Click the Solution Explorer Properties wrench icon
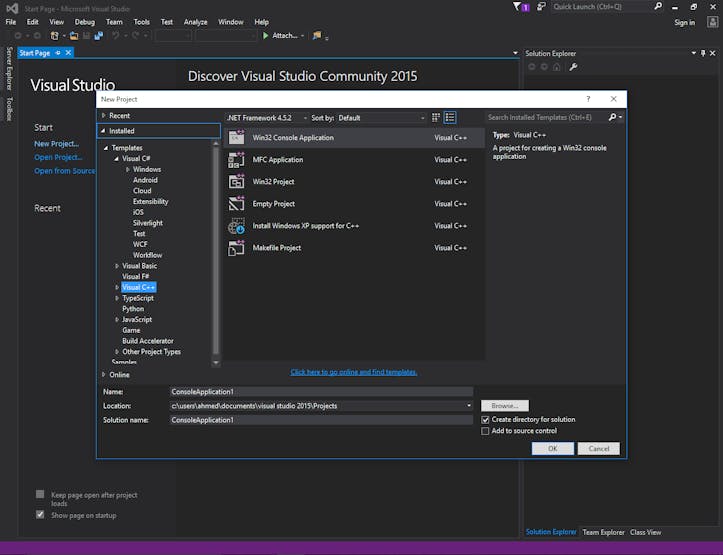 coord(573,67)
